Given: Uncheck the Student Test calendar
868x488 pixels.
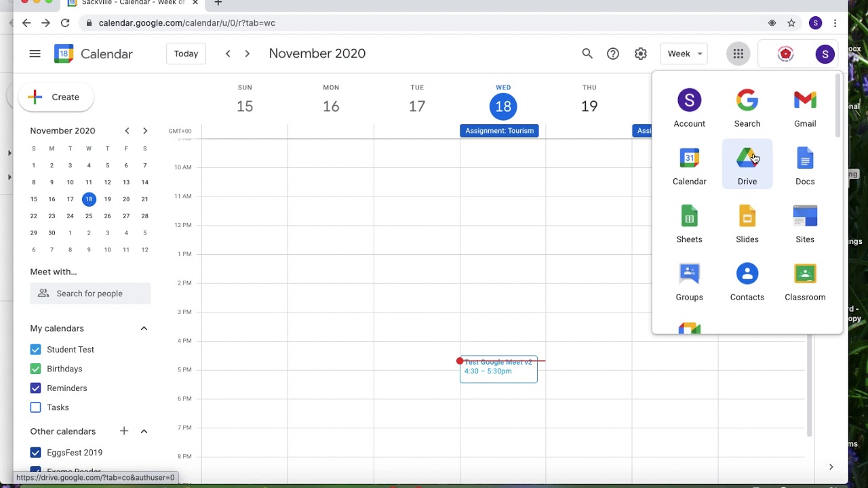Looking at the screenshot, I should point(35,350).
